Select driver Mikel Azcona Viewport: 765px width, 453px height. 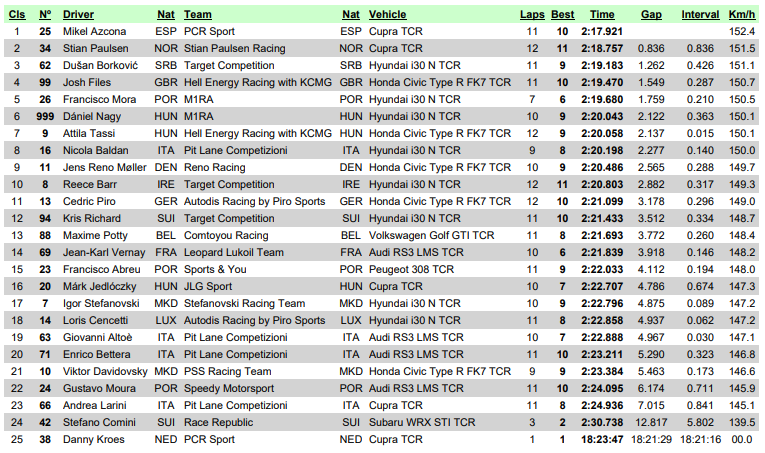click(x=95, y=32)
